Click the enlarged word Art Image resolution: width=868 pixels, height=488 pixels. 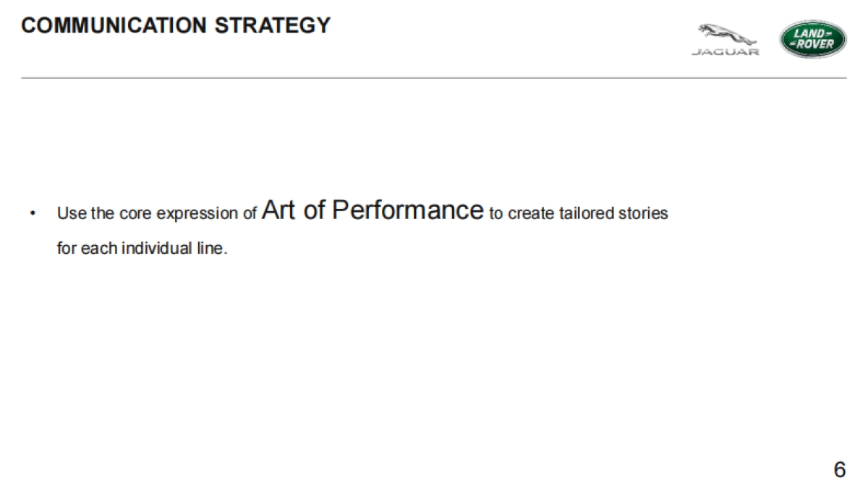click(279, 210)
